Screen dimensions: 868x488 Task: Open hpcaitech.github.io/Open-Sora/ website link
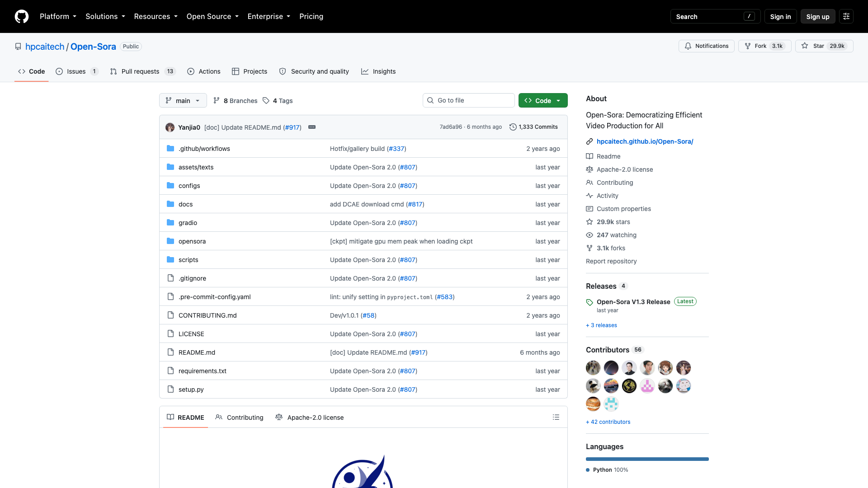click(x=645, y=141)
